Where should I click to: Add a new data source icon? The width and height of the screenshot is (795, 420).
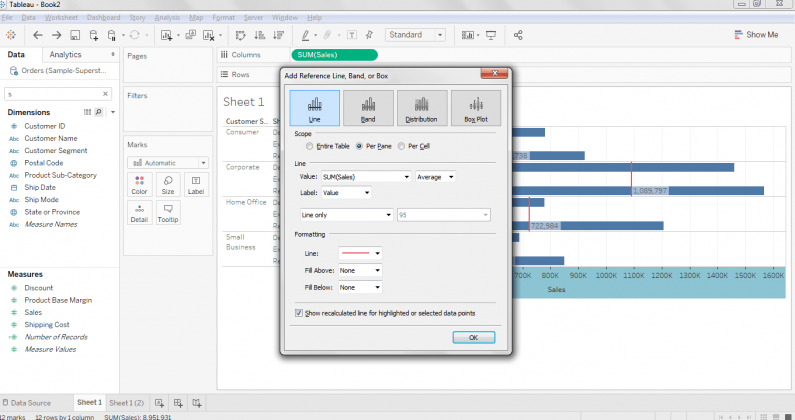pyautogui.click(x=94, y=35)
